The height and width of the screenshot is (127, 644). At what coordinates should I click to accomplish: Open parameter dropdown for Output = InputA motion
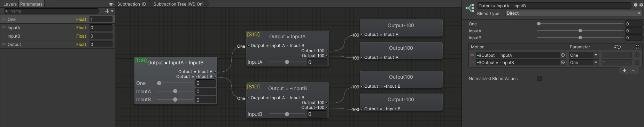[x=584, y=55]
